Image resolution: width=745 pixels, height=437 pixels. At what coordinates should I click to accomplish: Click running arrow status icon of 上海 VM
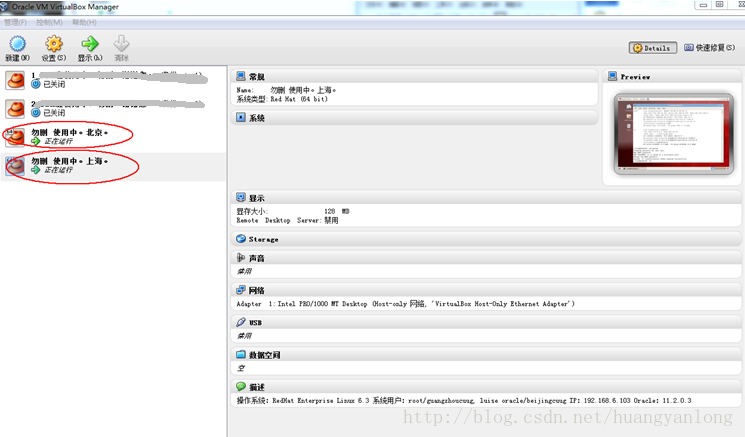coord(36,170)
